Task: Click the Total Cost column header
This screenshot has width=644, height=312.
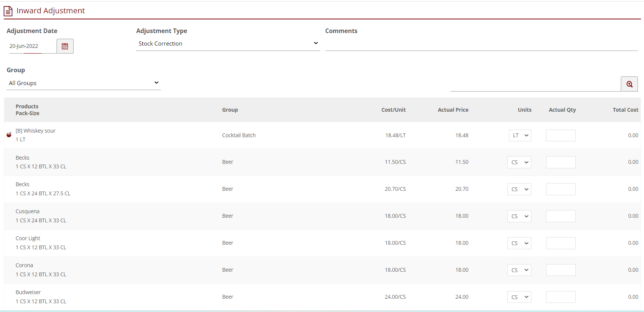Action: pyautogui.click(x=625, y=110)
